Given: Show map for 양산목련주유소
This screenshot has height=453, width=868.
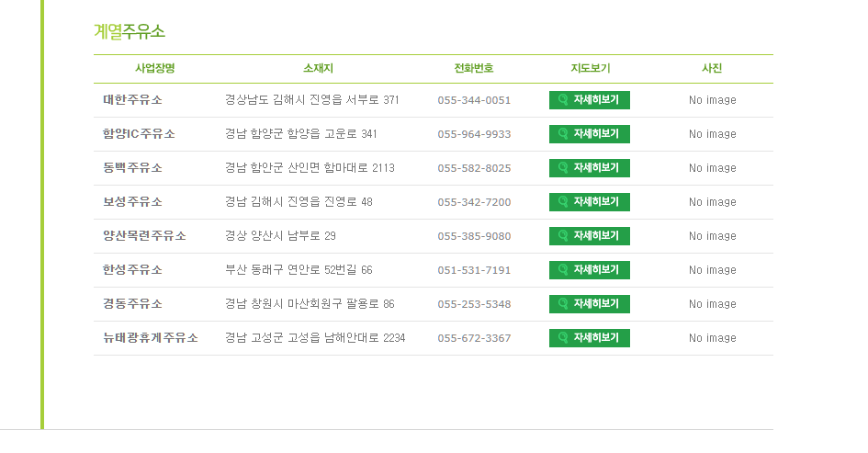Looking at the screenshot, I should pyautogui.click(x=590, y=236).
